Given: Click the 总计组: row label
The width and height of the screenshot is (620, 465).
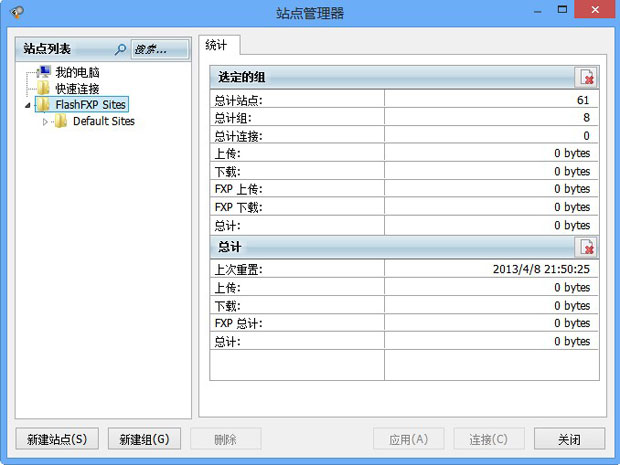Looking at the screenshot, I should [233, 118].
